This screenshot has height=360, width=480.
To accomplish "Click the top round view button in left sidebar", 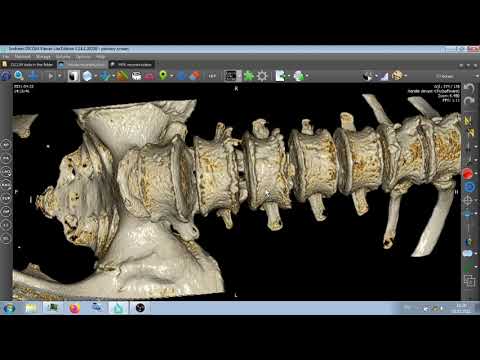I will click(6, 145).
